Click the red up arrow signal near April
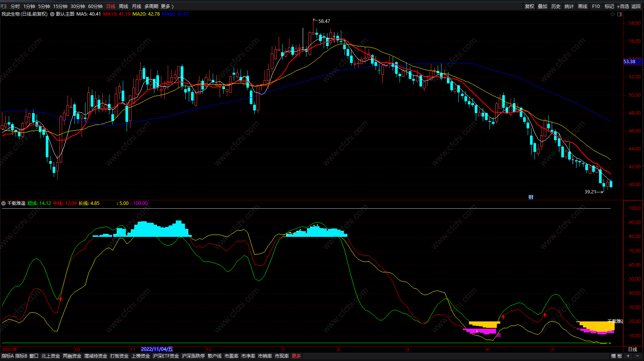644x361 pixels. pyautogui.click(x=503, y=316)
